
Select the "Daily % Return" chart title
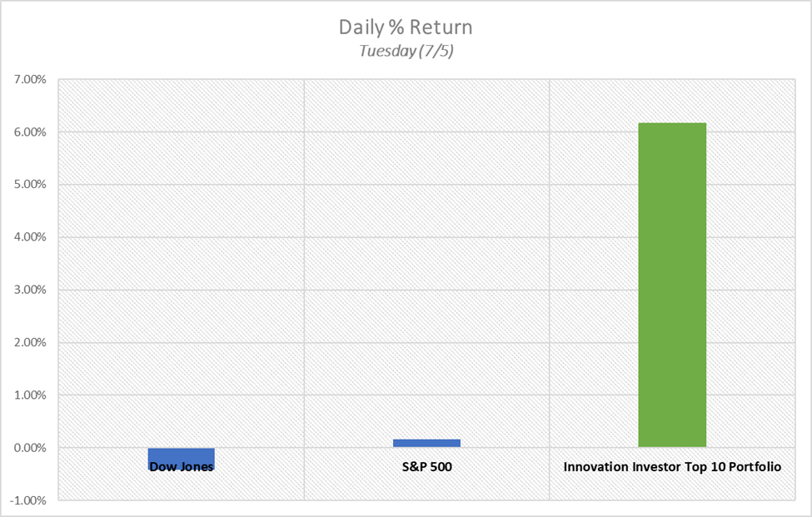click(406, 27)
